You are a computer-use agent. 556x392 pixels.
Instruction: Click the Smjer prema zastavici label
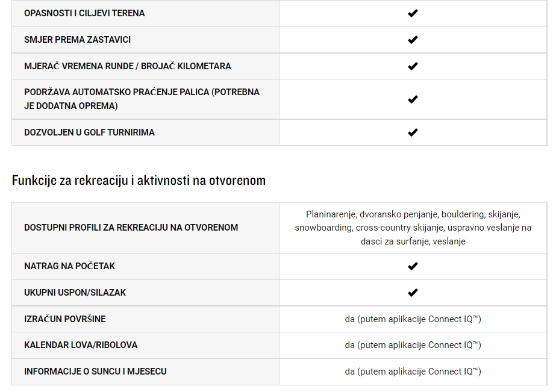[77, 40]
